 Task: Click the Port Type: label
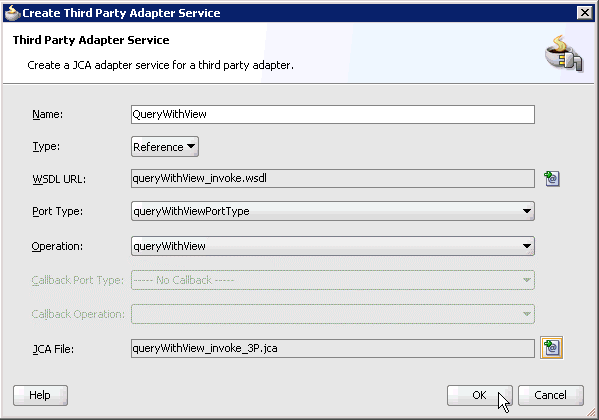click(57, 211)
